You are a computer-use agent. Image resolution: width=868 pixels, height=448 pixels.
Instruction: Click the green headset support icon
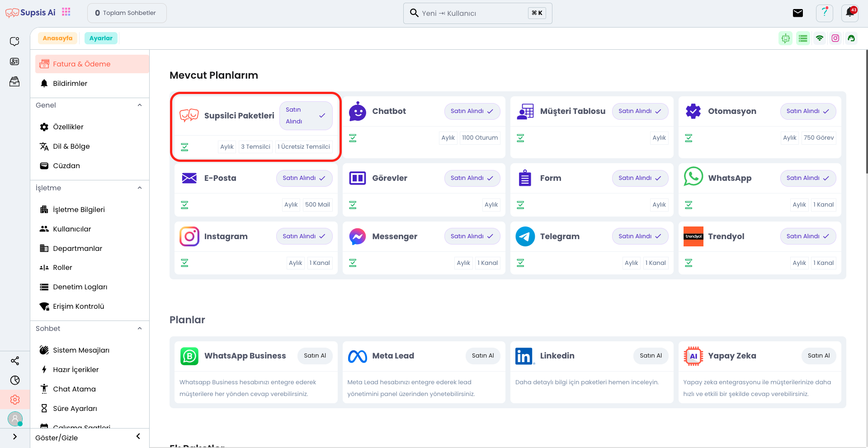[851, 38]
